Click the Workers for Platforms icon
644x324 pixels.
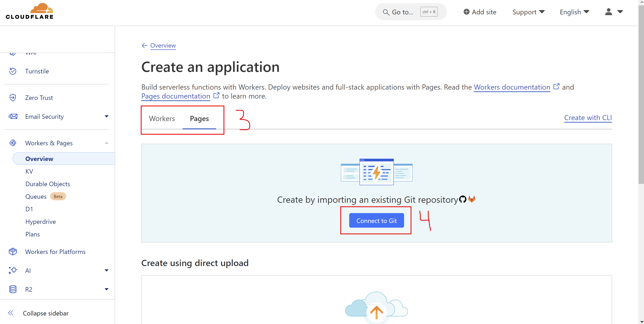[x=13, y=252]
